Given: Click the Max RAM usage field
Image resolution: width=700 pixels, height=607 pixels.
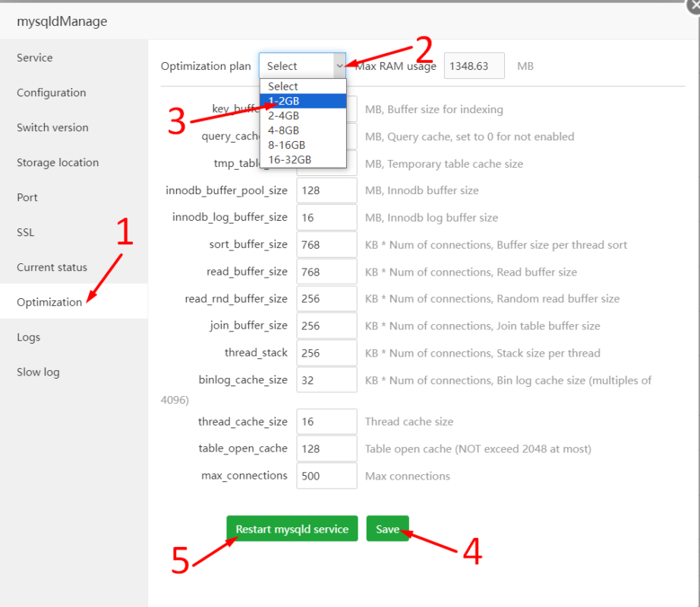Looking at the screenshot, I should (474, 66).
